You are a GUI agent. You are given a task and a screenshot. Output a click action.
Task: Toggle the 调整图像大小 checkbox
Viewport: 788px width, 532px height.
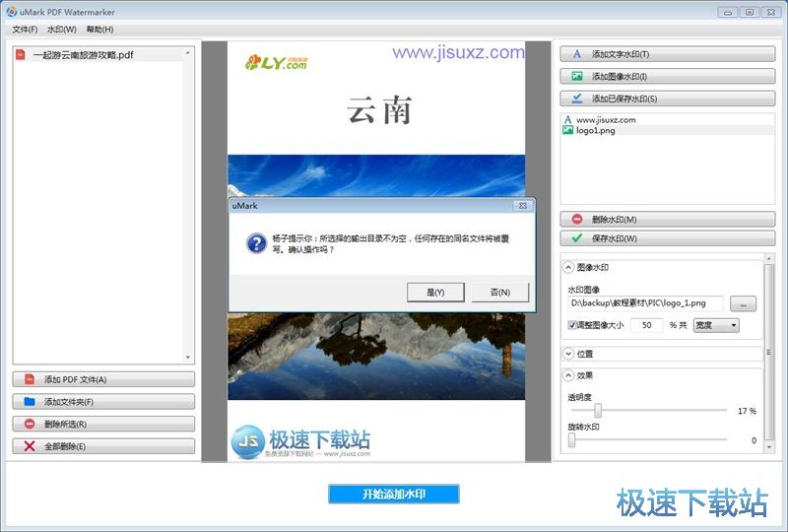(x=572, y=325)
